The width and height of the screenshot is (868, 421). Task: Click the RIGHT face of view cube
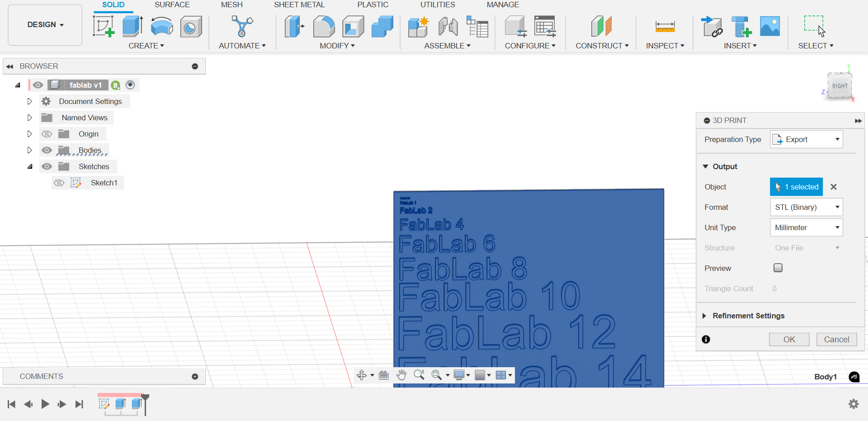840,86
